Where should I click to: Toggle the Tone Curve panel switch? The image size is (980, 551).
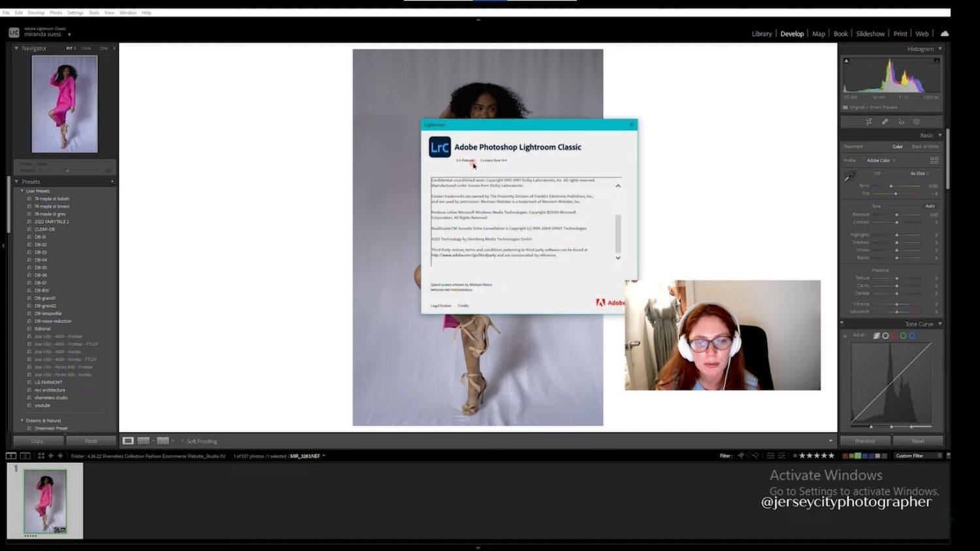(841, 324)
